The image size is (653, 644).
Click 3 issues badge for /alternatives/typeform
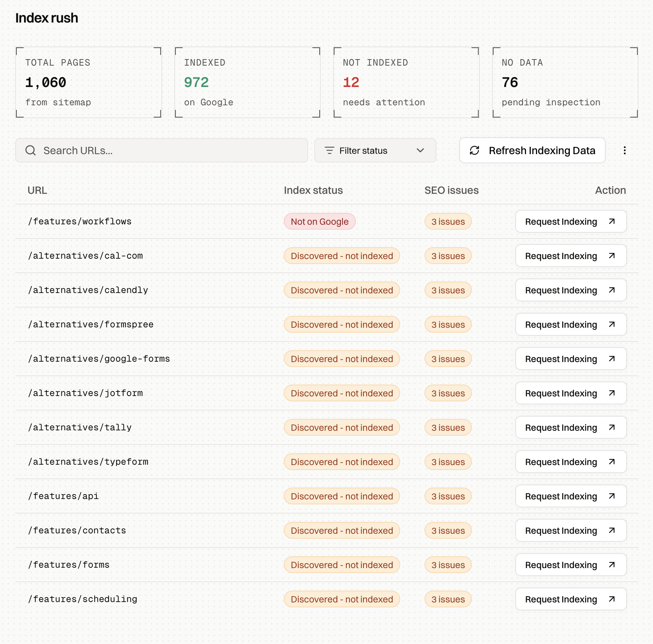pos(448,462)
